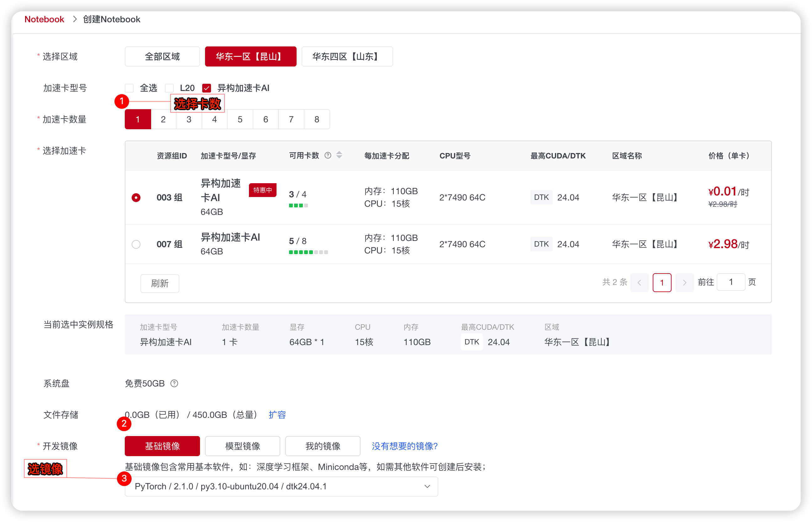812x522 pixels.
Task: Click the 扩容 storage expansion link
Action: [277, 415]
